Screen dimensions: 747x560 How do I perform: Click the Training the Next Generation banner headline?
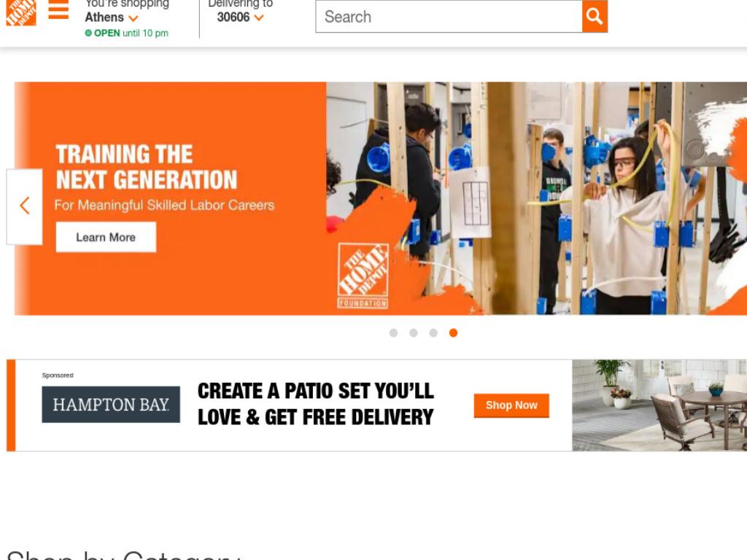click(146, 167)
